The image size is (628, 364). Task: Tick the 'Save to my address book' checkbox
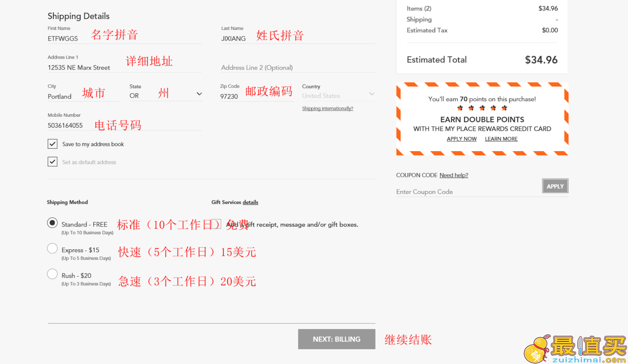[x=52, y=144]
